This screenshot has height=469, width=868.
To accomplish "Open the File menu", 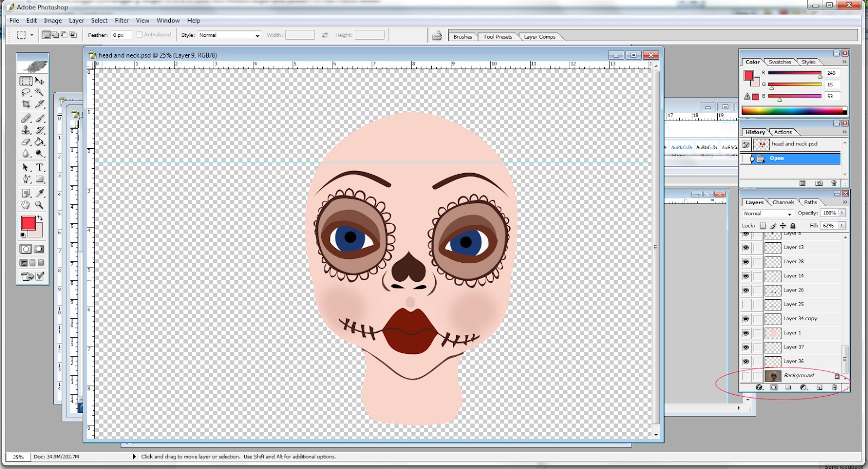I will point(14,21).
